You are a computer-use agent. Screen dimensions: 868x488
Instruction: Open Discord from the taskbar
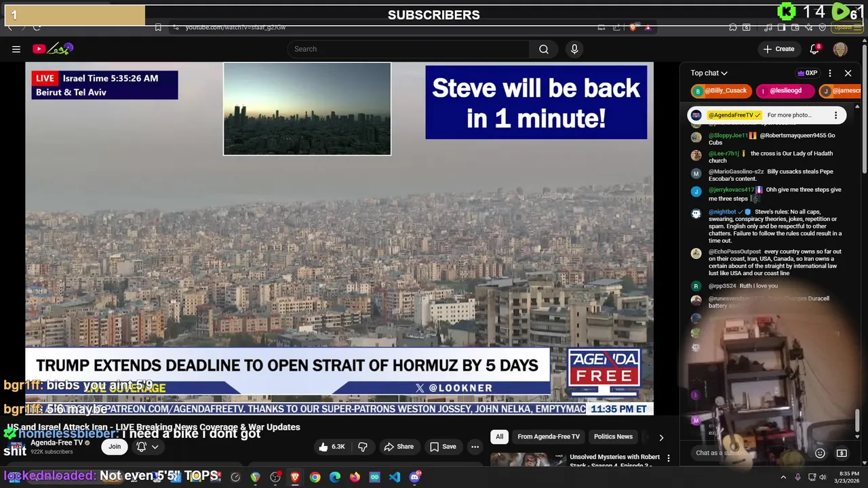(x=414, y=477)
